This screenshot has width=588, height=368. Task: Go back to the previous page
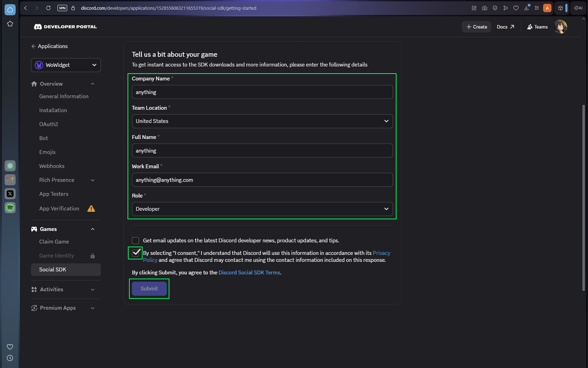(25, 8)
